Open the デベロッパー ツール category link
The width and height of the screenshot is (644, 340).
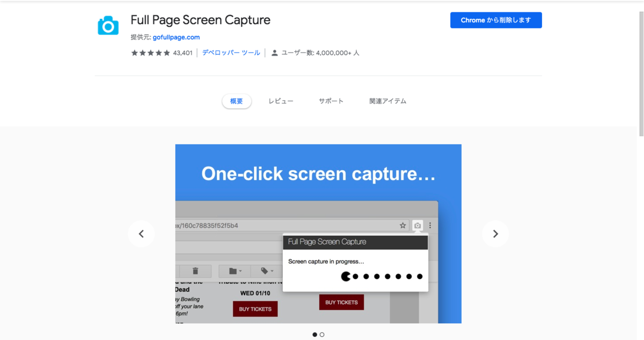(231, 53)
